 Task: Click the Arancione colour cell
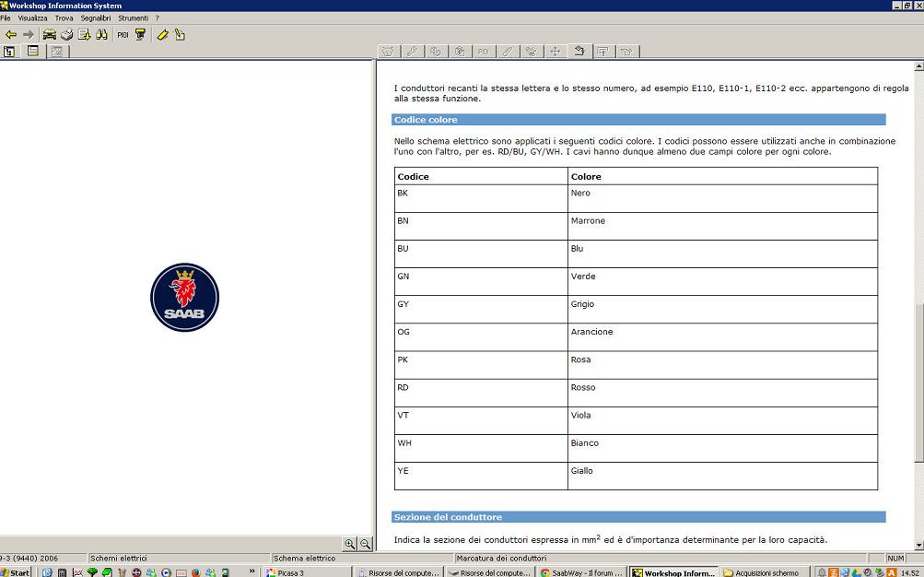coord(722,337)
